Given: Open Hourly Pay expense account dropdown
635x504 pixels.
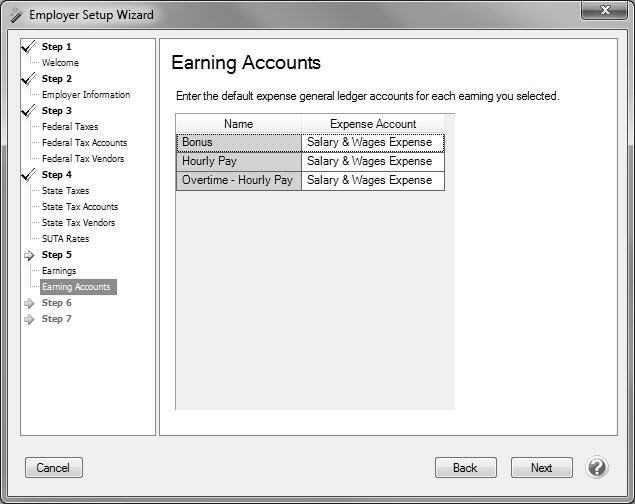Looking at the screenshot, I should 372,161.
